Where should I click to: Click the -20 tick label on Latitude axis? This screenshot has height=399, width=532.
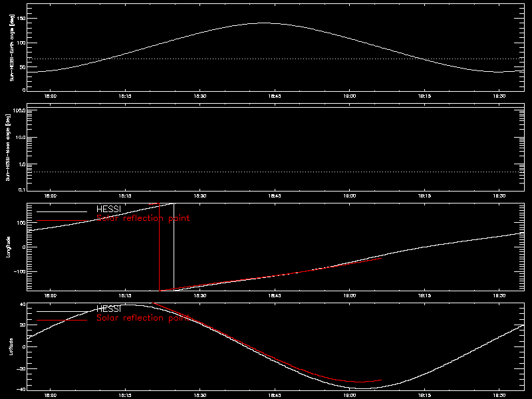[21, 368]
